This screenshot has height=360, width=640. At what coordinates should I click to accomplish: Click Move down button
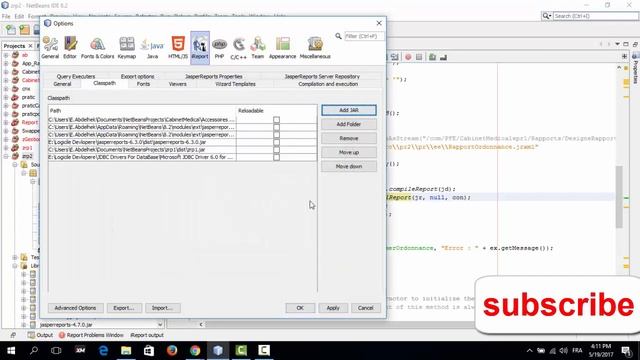click(x=349, y=167)
